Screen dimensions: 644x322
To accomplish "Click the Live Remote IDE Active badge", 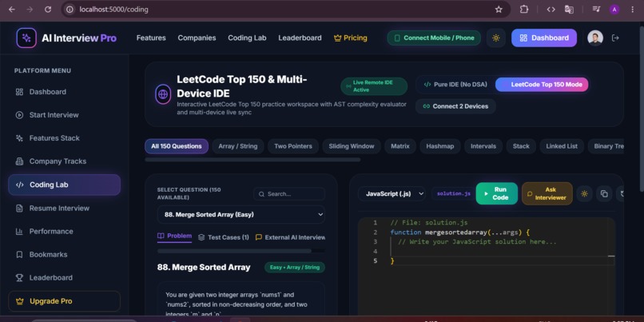I will point(374,86).
